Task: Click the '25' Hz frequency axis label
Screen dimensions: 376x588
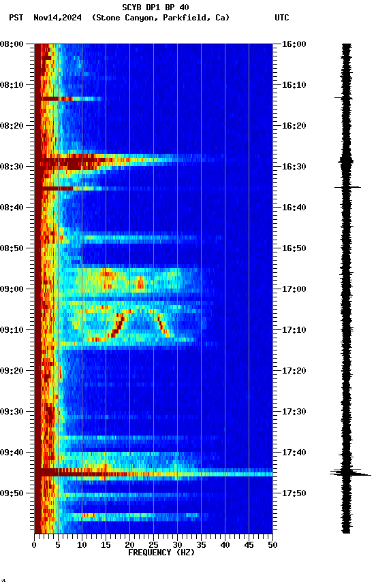Action: 153,545
